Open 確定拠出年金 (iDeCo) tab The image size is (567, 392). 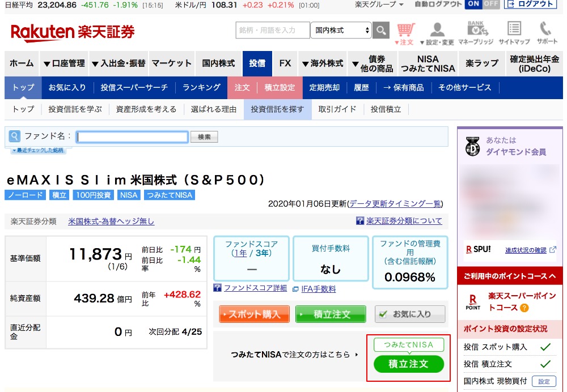(x=535, y=63)
